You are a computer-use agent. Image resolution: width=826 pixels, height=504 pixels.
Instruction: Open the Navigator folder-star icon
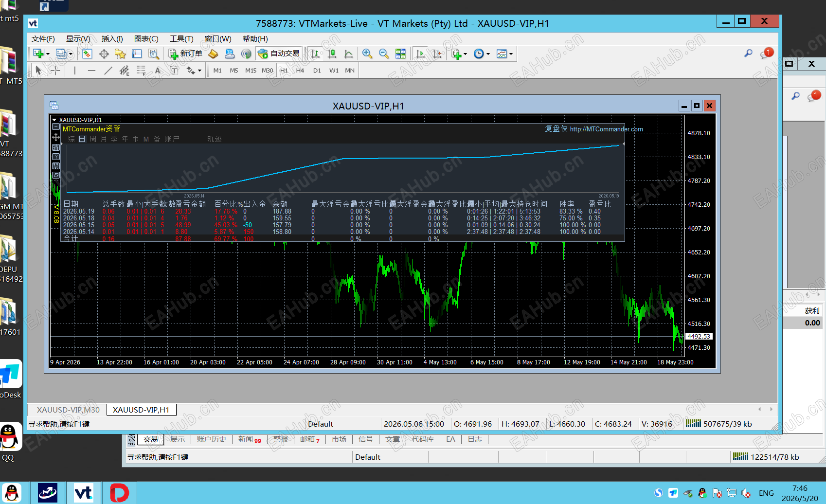pos(120,54)
